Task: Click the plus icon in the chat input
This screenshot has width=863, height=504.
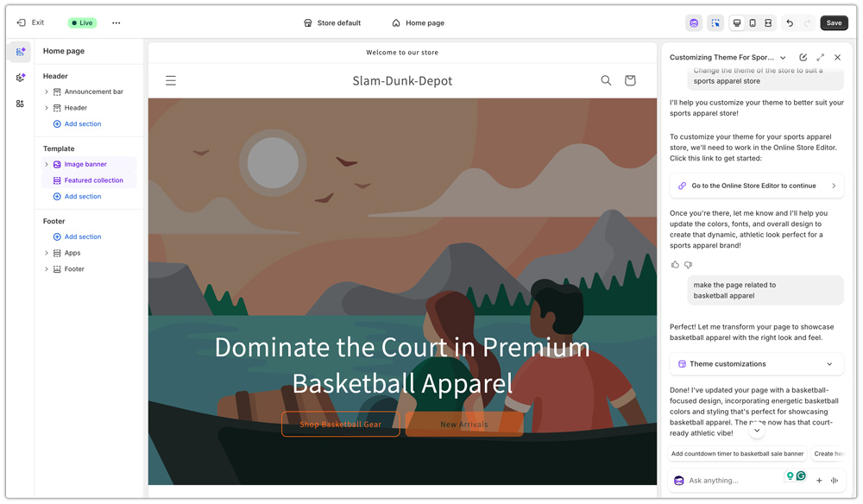Action: pos(819,481)
